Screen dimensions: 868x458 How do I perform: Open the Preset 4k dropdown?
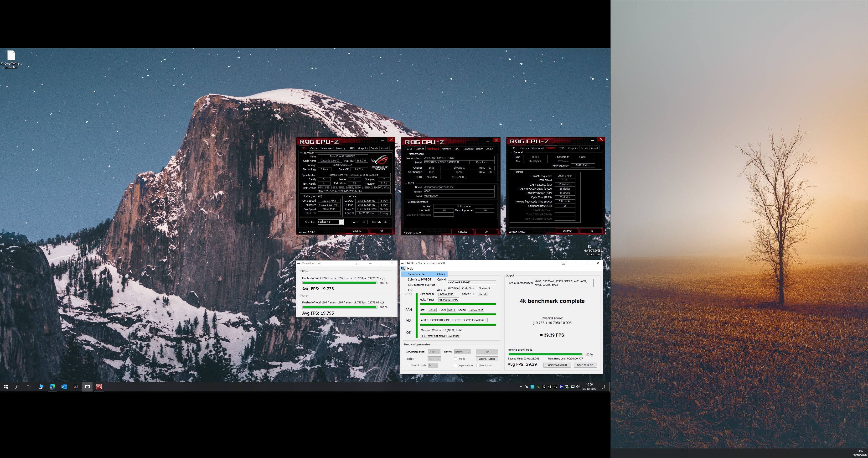pyautogui.click(x=434, y=359)
